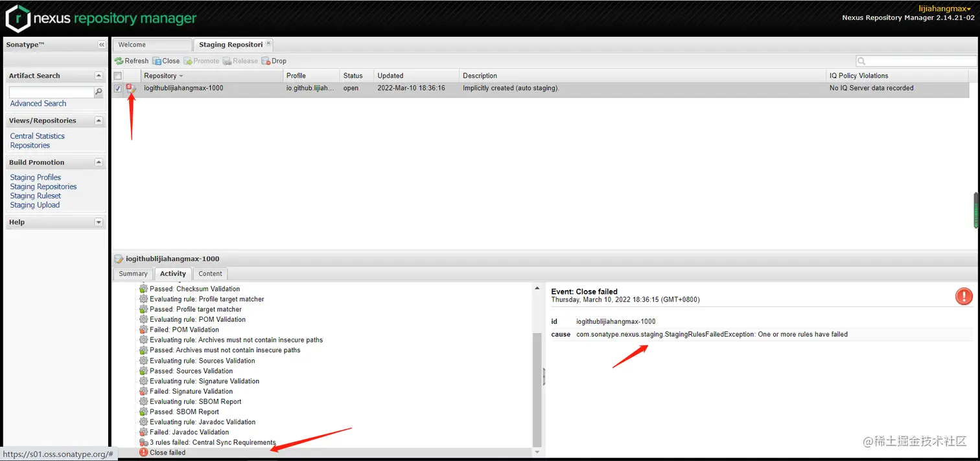980x461 pixels.
Task: Click the gear icon beside Passed: SBOM Report
Action: pos(144,412)
